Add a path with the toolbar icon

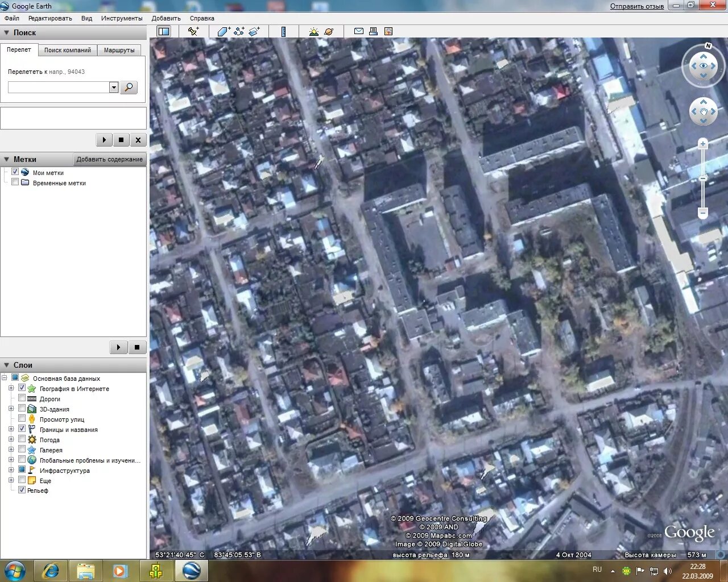(239, 31)
